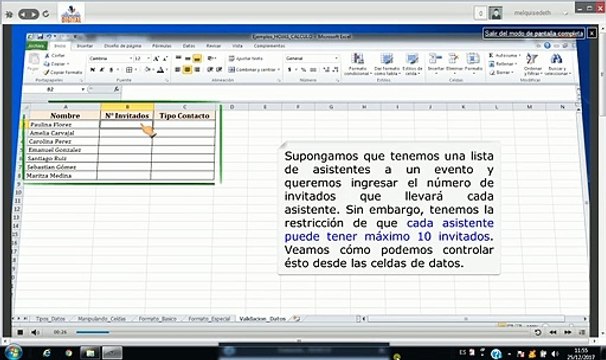Open the Windows Start button
606x360 pixels.
[13, 352]
